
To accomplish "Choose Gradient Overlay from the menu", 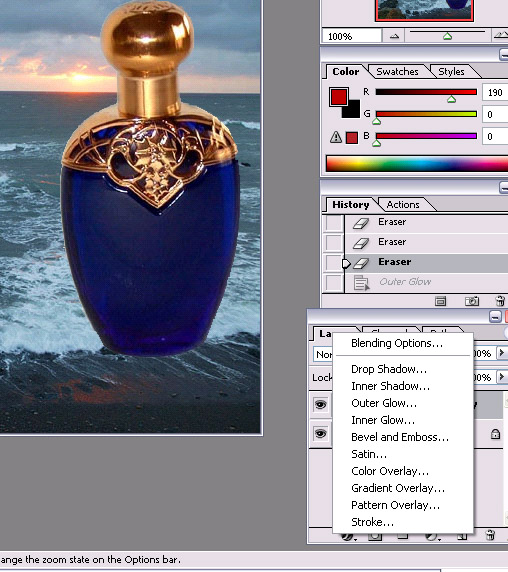I will coord(398,488).
